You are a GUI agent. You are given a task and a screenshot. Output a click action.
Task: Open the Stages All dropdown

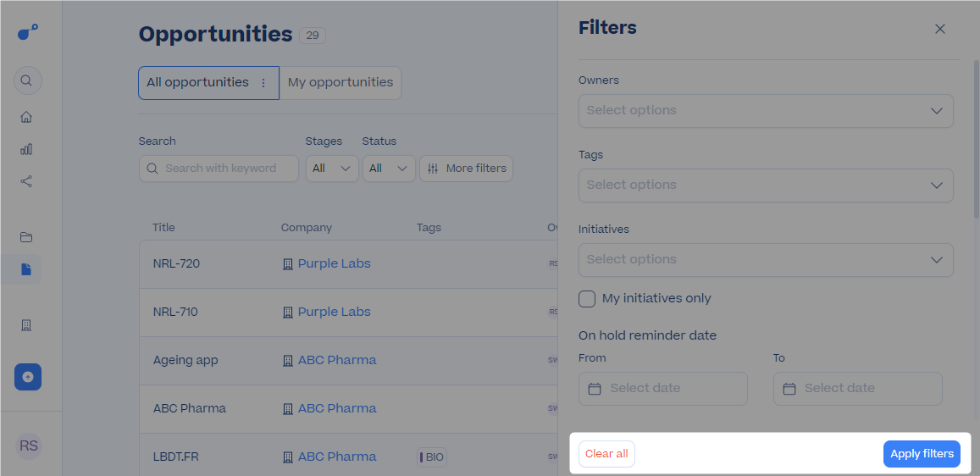[x=332, y=169]
